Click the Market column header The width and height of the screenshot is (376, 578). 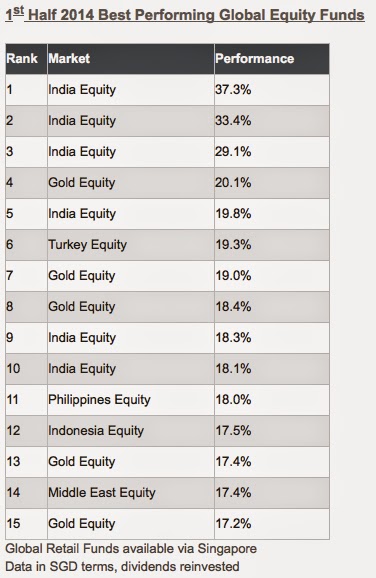click(x=130, y=59)
